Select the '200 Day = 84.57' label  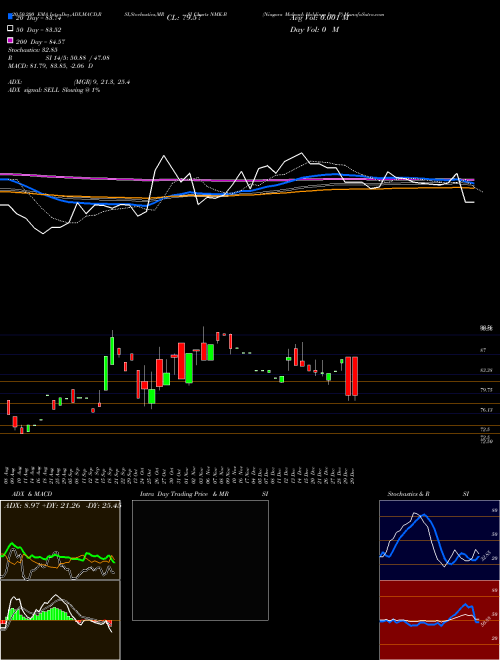point(40,42)
